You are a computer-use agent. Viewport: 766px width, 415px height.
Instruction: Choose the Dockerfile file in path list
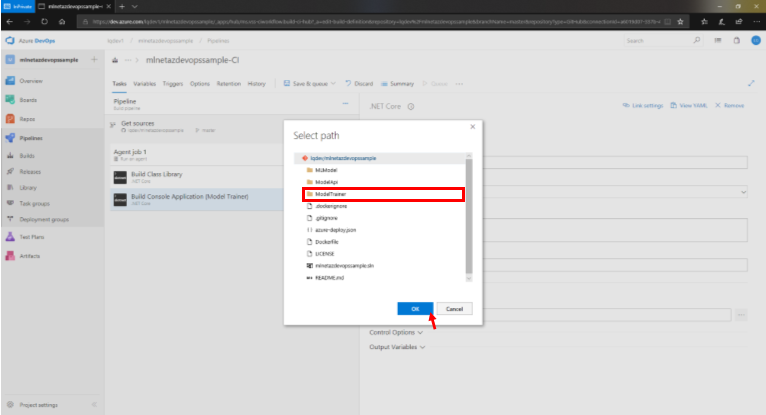[328, 241]
